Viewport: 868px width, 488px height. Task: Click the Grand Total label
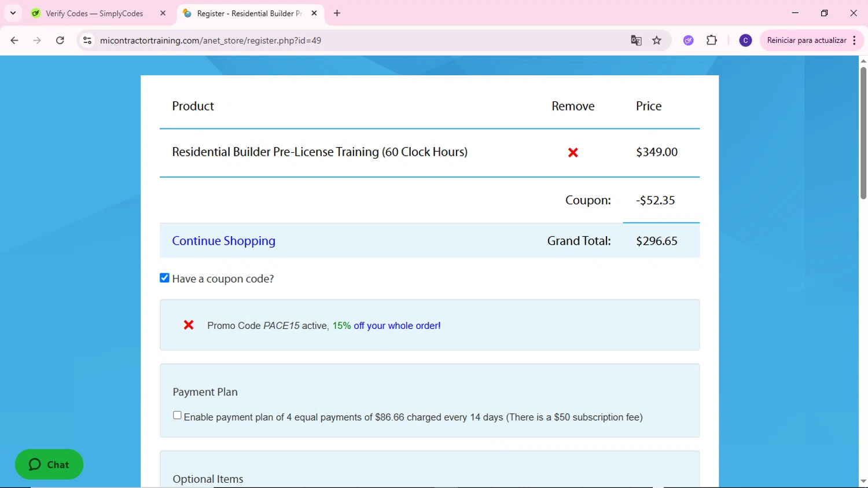pos(579,241)
